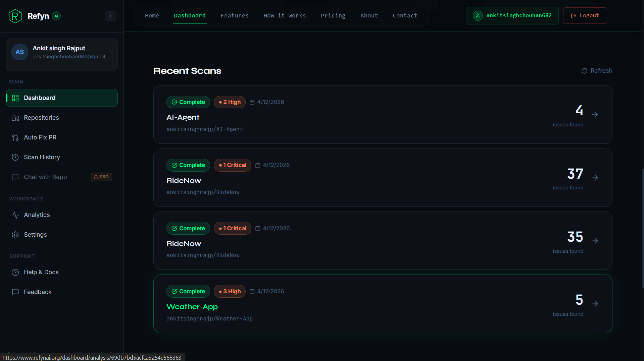The height and width of the screenshot is (361, 644).
Task: Refresh the Recent Scans list
Action: 596,71
